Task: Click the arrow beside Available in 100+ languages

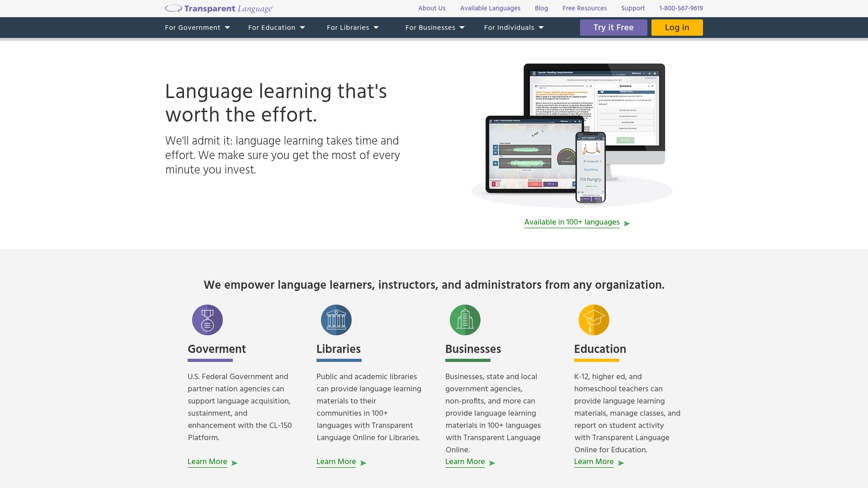Action: coord(627,223)
